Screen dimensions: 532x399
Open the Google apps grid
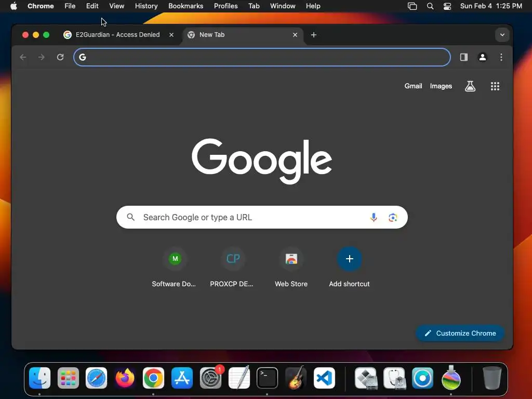pyautogui.click(x=495, y=86)
